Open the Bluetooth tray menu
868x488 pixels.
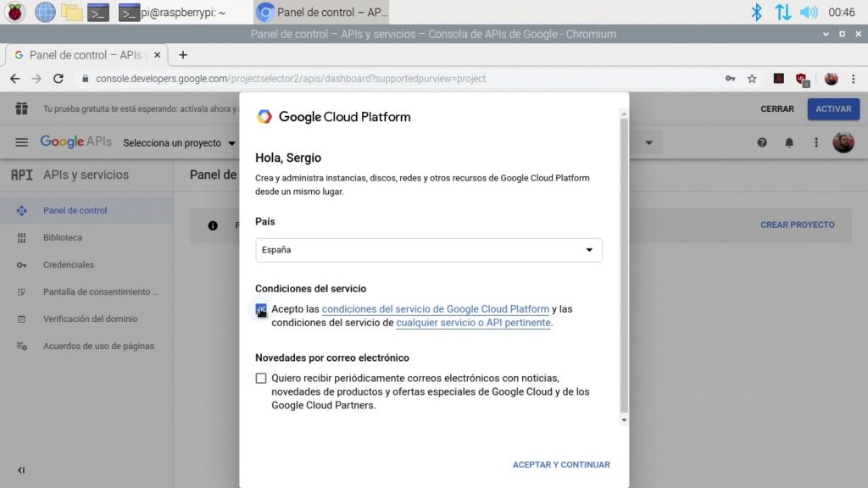click(756, 12)
